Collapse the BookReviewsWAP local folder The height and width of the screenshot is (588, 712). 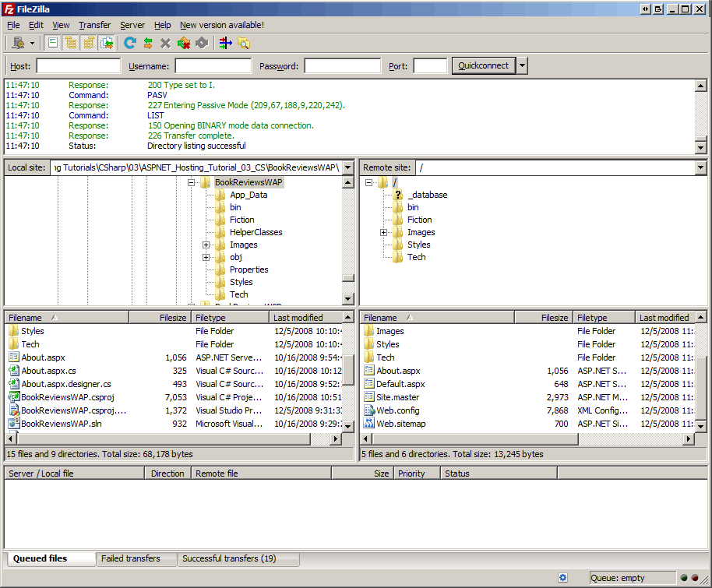192,181
